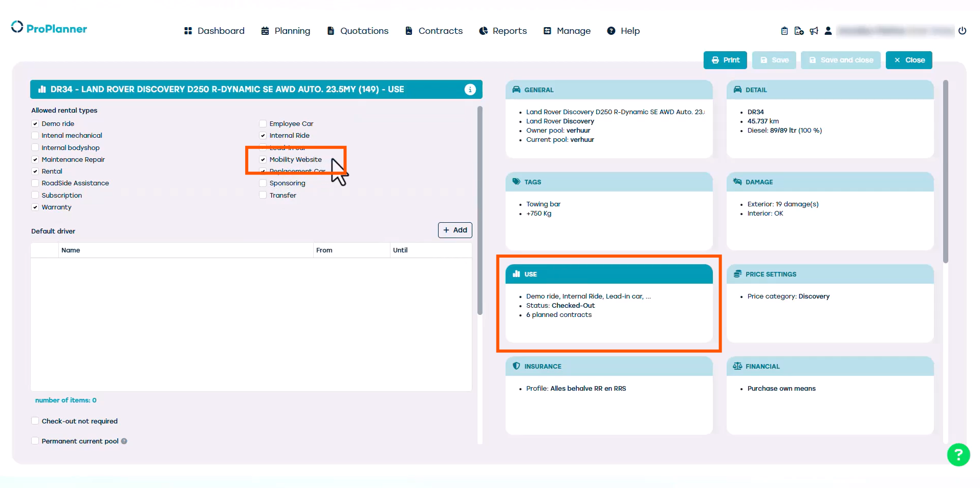Uncheck the Internal Ride checkbox
The image size is (980, 488).
(263, 136)
